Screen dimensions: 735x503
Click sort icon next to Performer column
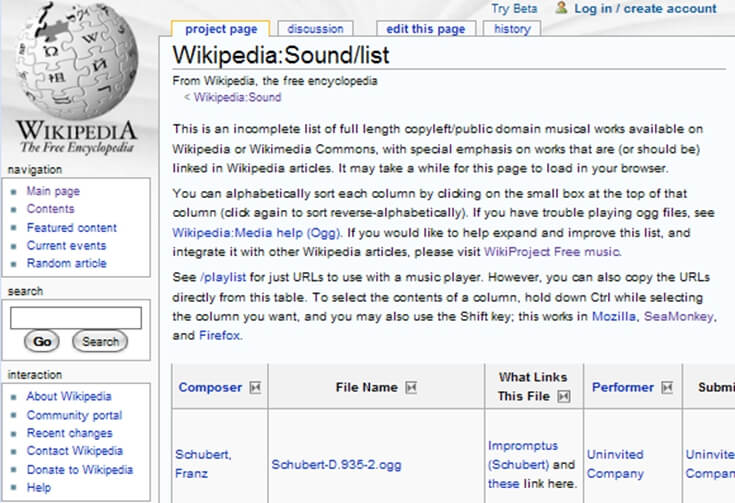tap(666, 388)
